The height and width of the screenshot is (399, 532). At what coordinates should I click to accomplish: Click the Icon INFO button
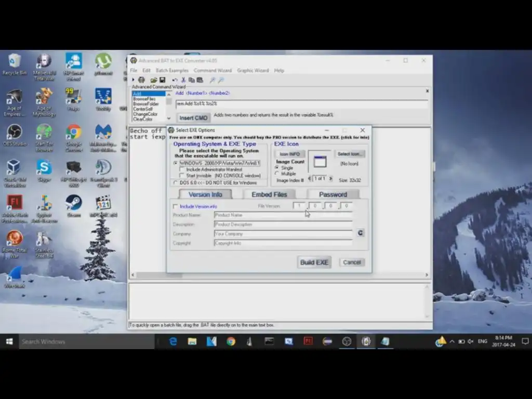tap(290, 154)
